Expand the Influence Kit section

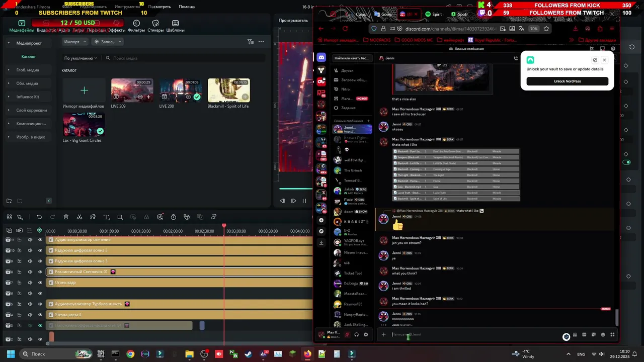coord(9,97)
